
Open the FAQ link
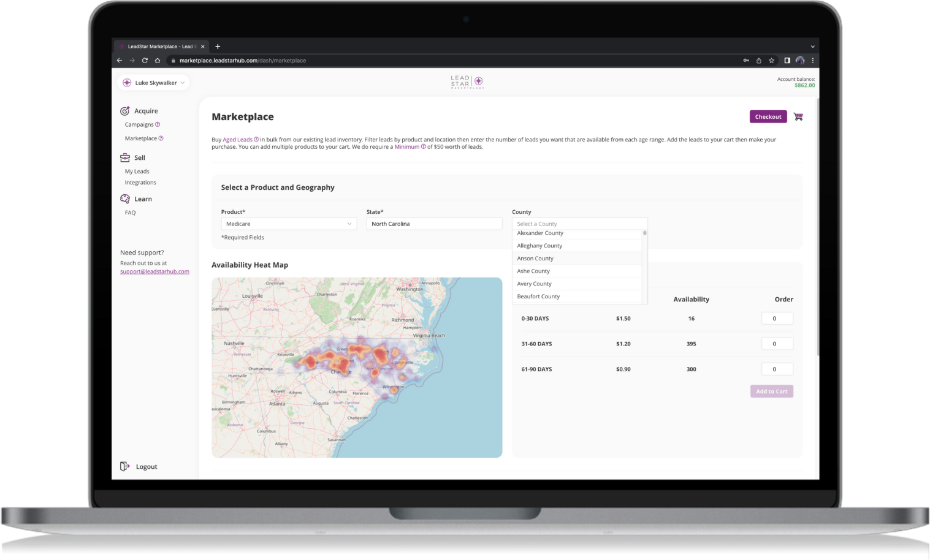point(130,213)
